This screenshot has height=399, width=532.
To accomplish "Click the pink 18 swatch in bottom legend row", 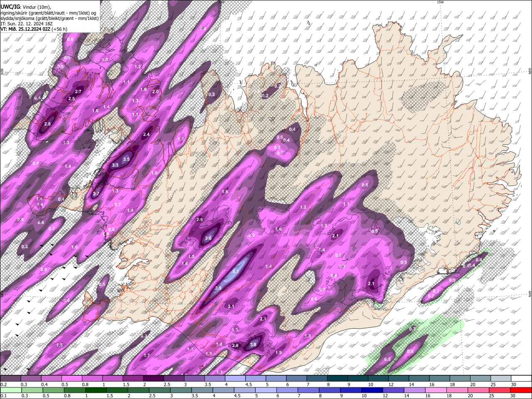I will click(x=457, y=390).
